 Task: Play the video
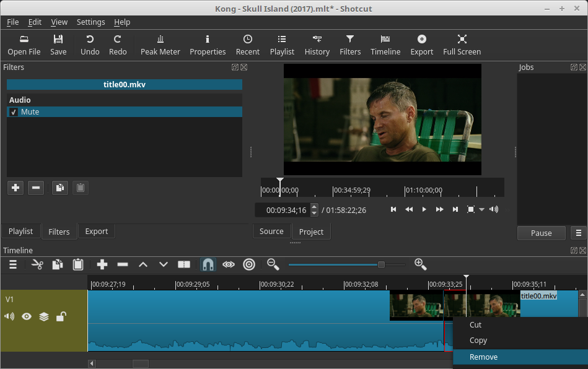[x=424, y=209]
